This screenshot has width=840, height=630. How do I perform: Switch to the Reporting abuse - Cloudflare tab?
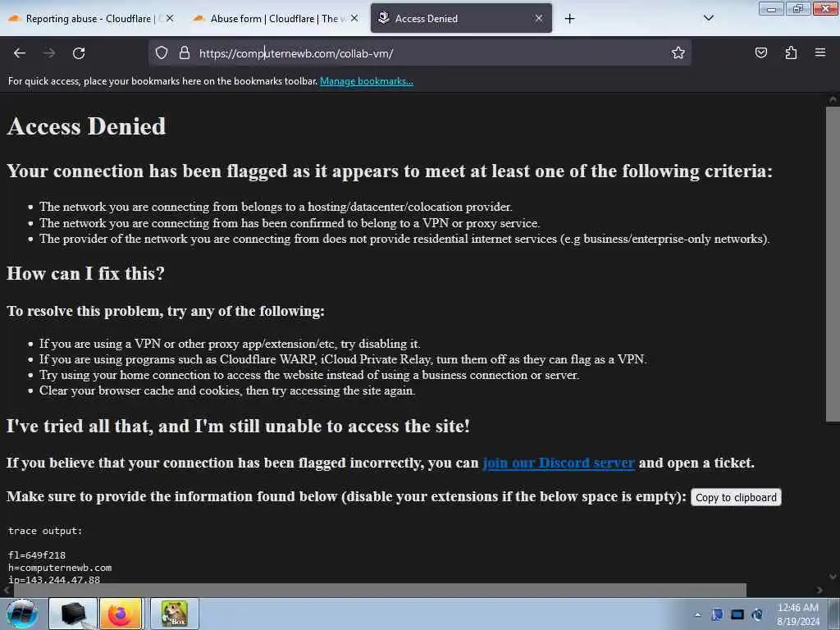pos(89,19)
